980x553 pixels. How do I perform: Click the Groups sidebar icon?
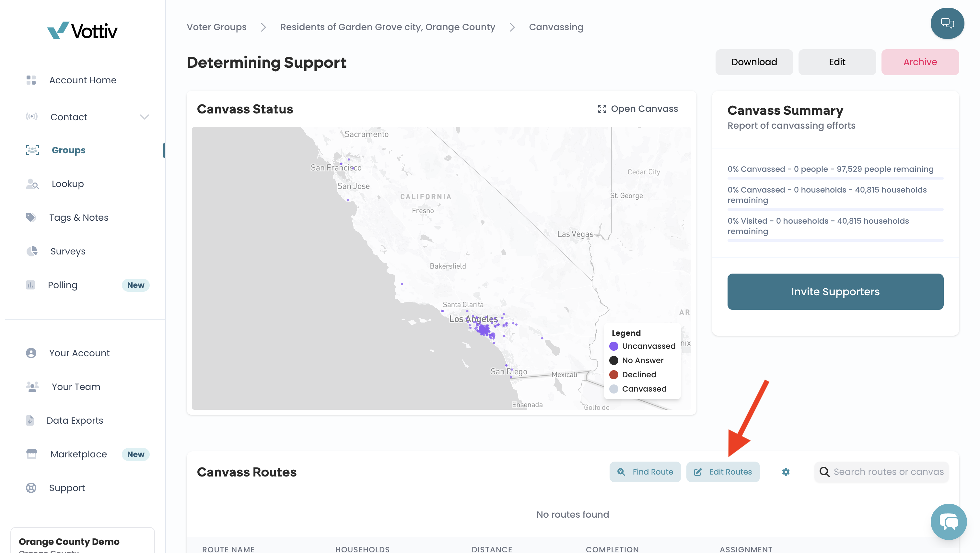point(32,150)
